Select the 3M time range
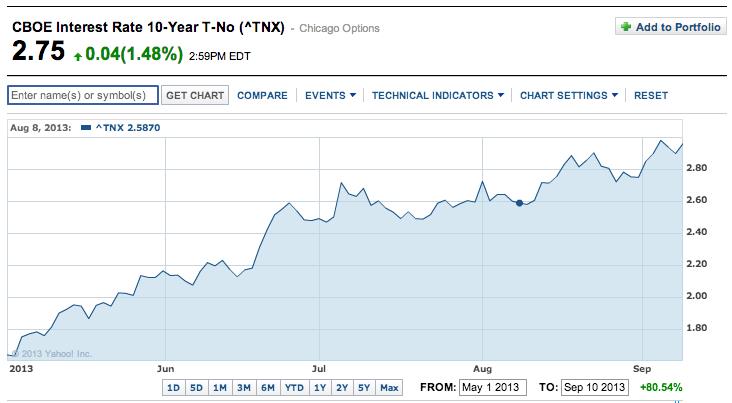Viewport: 732px width, 403px height. pos(244,388)
